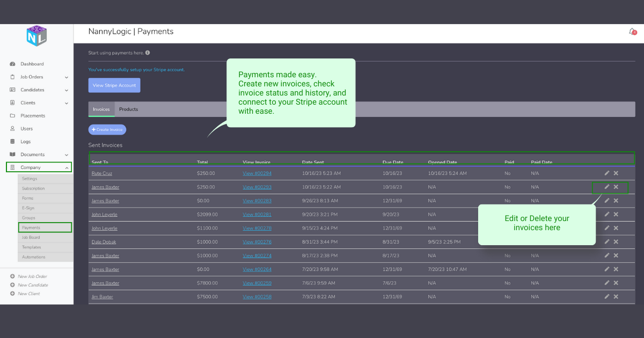Expand the Job Orders sidebar menu
Screen dimensions: 644x338
coord(67,77)
